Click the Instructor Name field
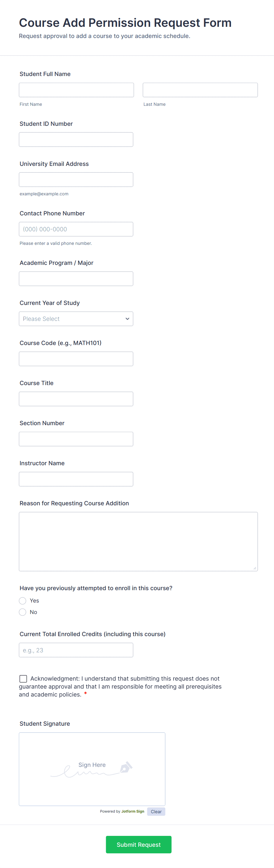This screenshot has height=868, width=274. [x=76, y=479]
